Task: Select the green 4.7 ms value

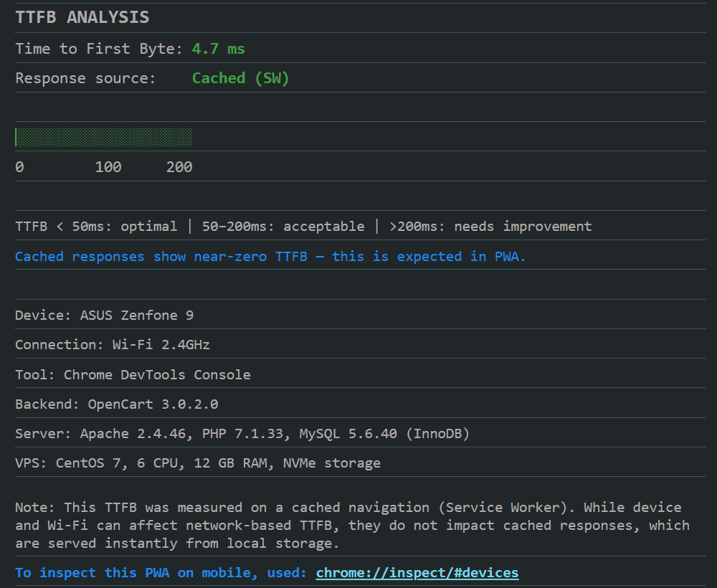Action: (x=218, y=49)
